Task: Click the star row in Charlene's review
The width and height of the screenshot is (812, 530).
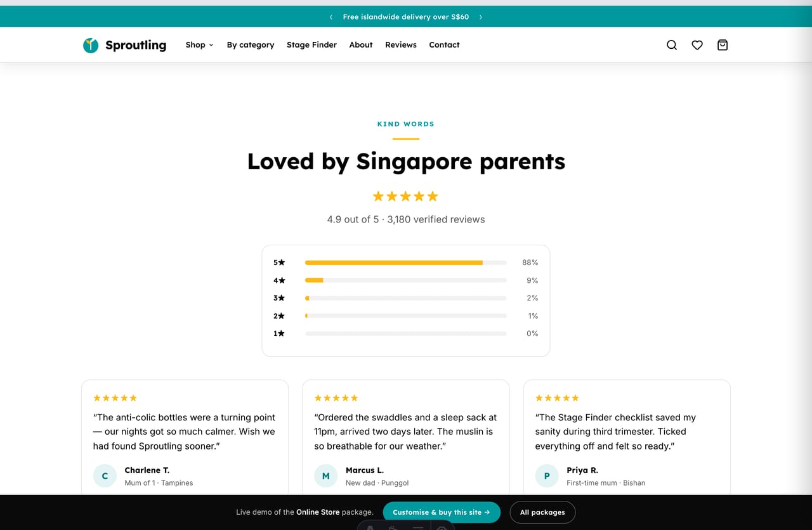Action: (115, 398)
